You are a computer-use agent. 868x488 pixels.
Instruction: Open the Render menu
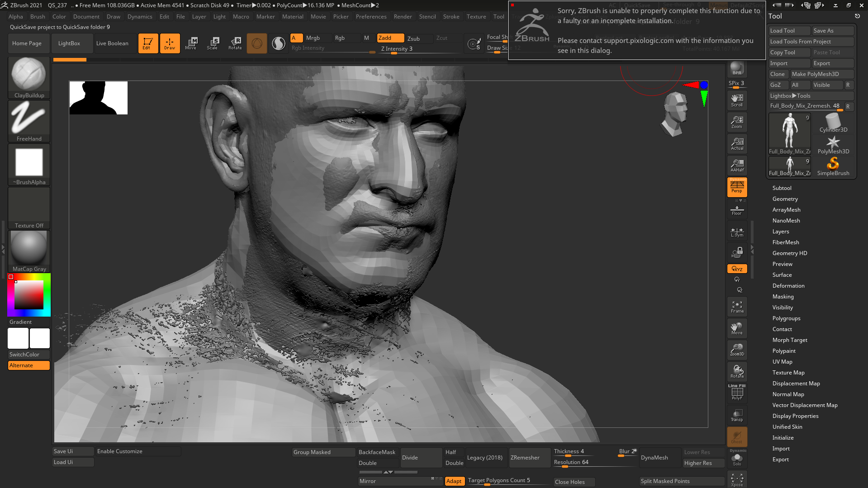click(x=403, y=17)
